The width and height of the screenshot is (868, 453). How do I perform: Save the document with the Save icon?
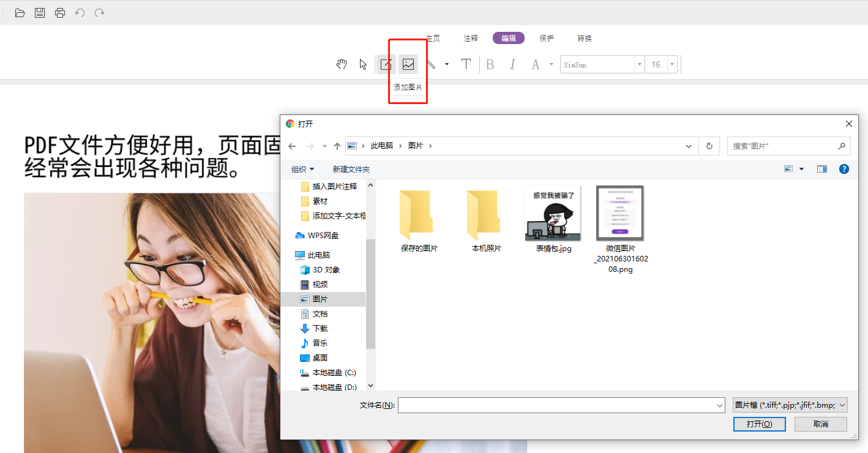(39, 12)
